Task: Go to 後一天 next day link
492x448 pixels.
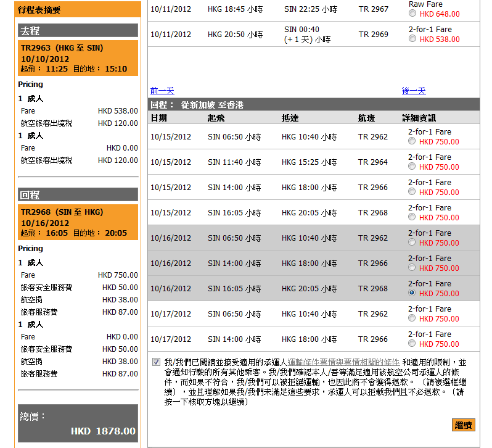Action: 414,91
